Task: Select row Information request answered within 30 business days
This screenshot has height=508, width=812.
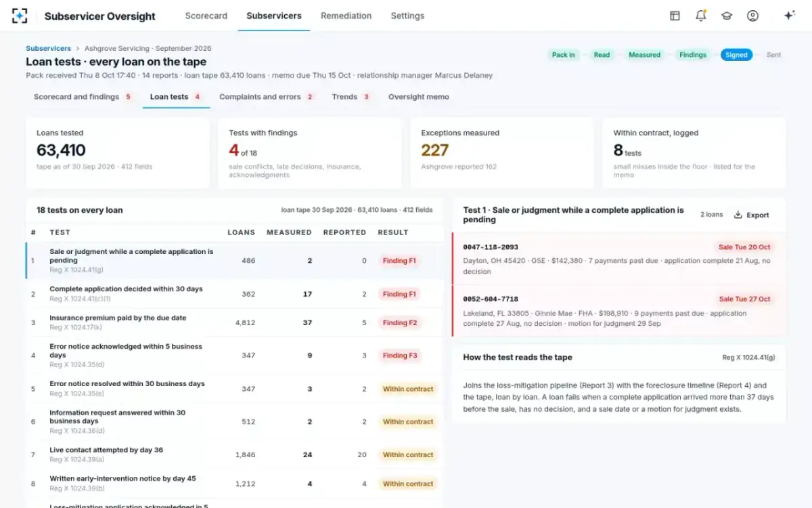Action: (234, 421)
